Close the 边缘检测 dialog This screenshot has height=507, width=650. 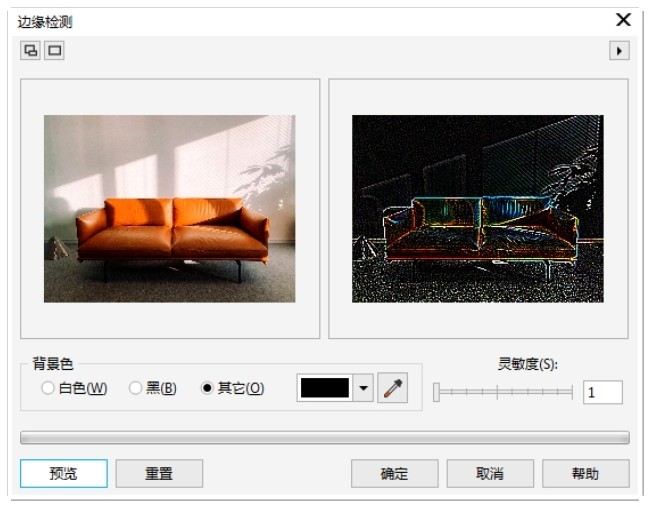click(x=623, y=19)
